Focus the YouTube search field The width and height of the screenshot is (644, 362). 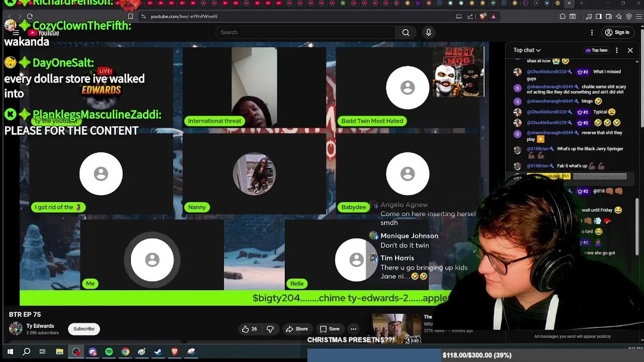(305, 32)
